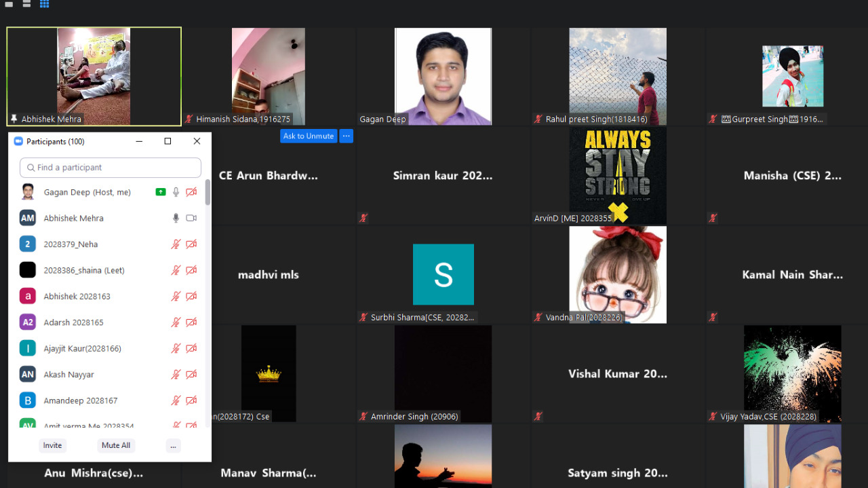Toggle Akash Nayyar's video-off camera icon
The image size is (868, 488).
pos(191,374)
